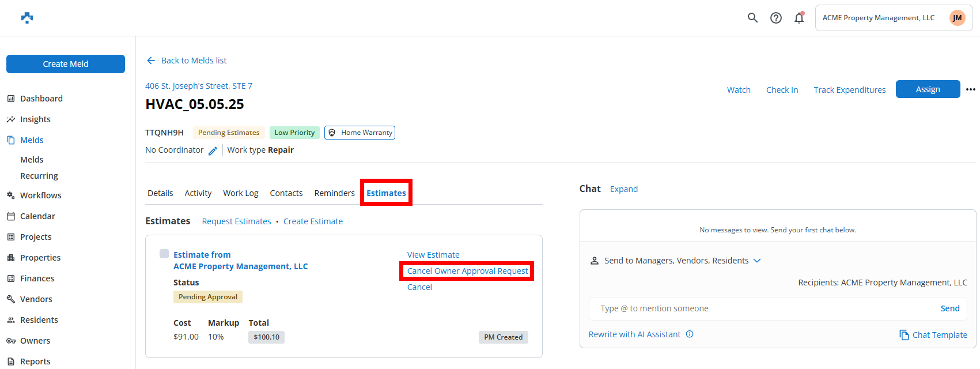
Task: Open the Work Log tab
Action: (x=240, y=193)
